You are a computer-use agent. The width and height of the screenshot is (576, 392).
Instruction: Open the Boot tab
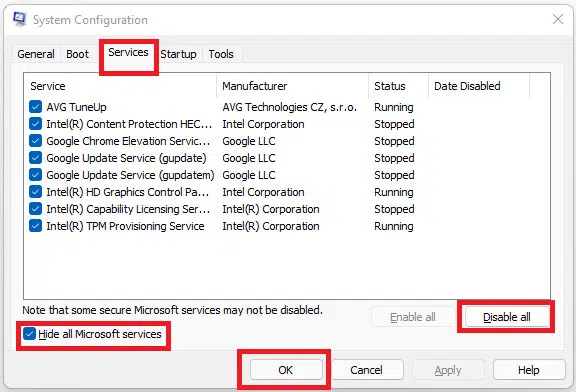point(78,54)
